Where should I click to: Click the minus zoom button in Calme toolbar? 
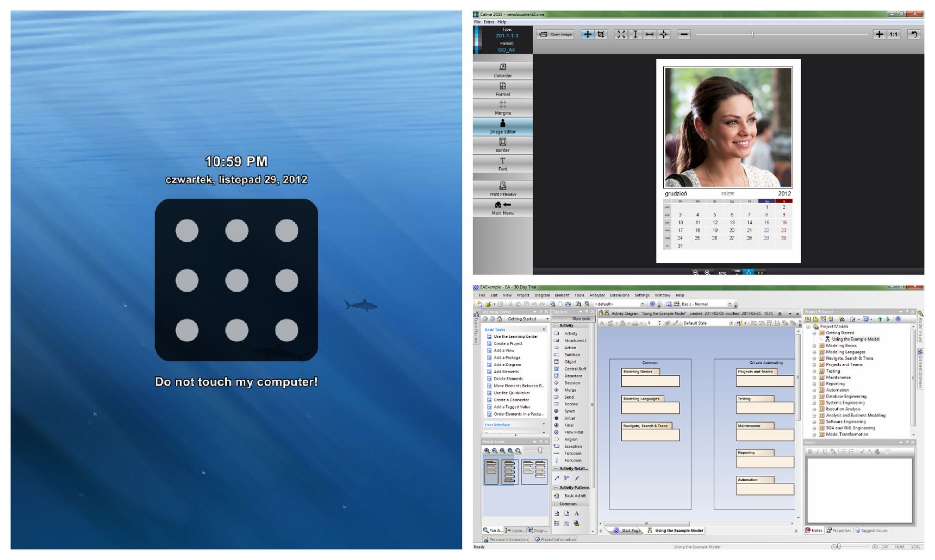pyautogui.click(x=684, y=34)
